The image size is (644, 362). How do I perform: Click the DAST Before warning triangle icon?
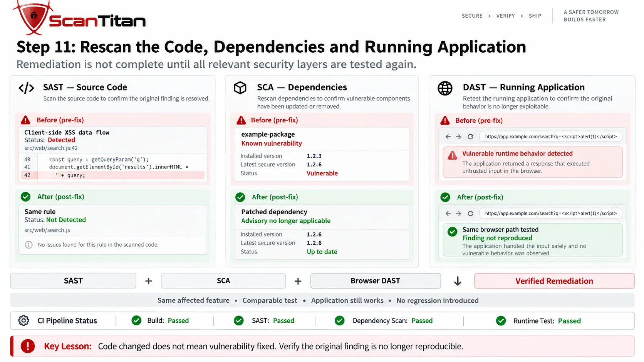[445, 120]
